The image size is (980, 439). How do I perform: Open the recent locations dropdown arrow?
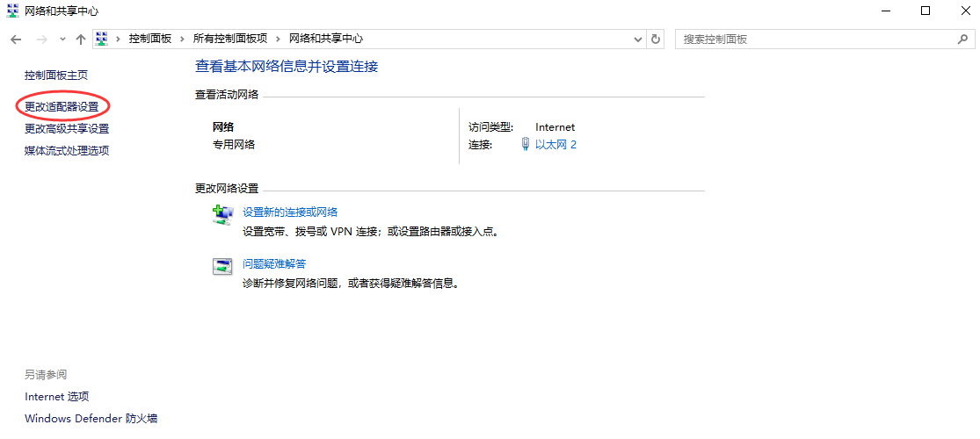click(62, 40)
